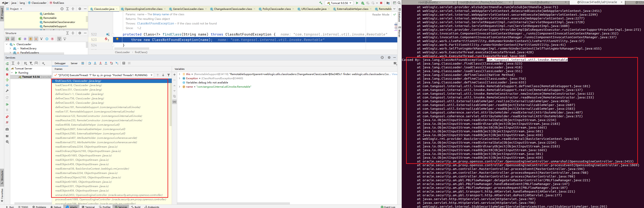Run Tomcat with the green play icon

click(x=357, y=3)
